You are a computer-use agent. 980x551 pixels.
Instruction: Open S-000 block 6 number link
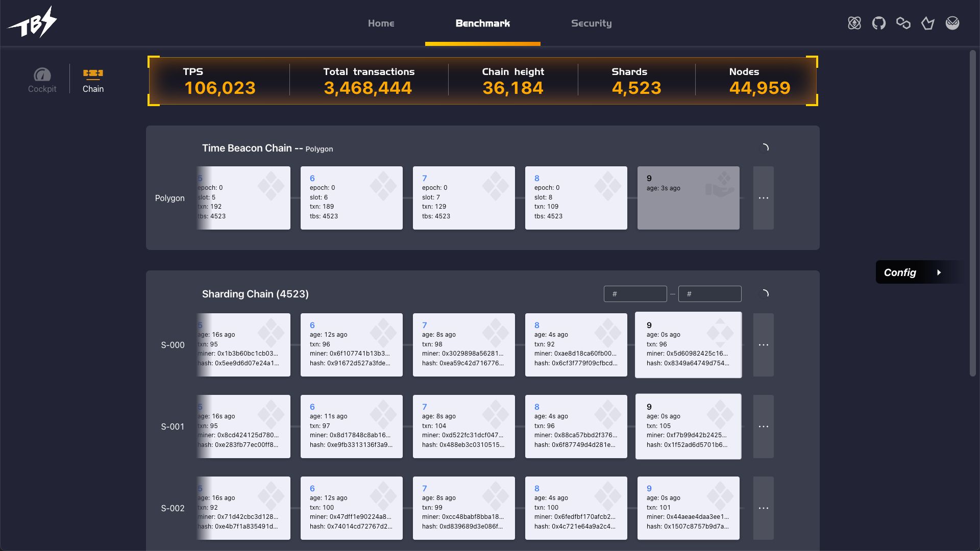coord(312,325)
